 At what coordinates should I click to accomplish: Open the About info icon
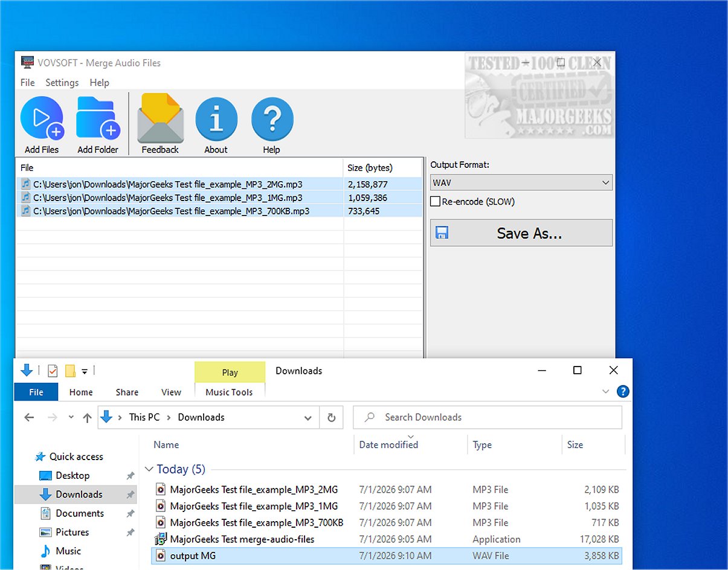point(216,118)
